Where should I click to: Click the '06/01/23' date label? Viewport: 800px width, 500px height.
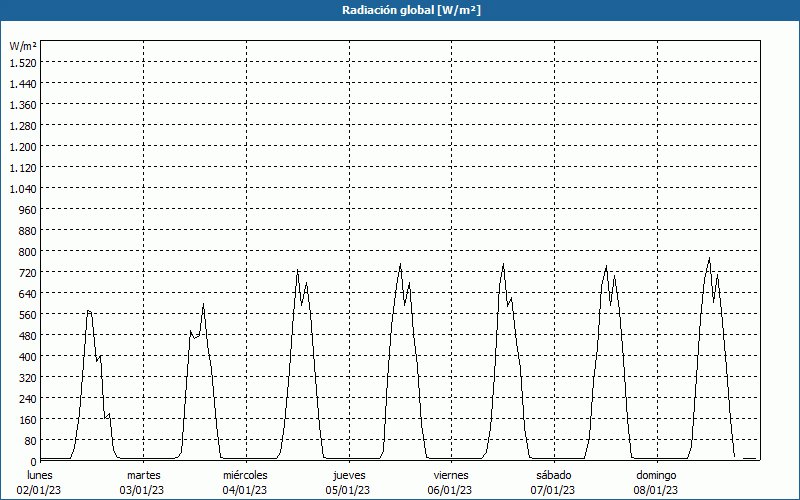(x=451, y=490)
